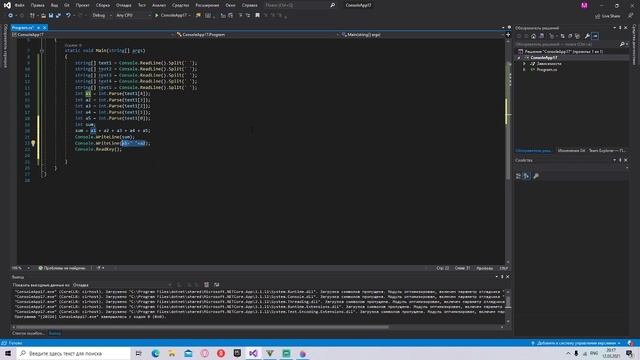640x360 pixels.
Task: Open the Debug configuration dropdown
Action: pos(102,15)
